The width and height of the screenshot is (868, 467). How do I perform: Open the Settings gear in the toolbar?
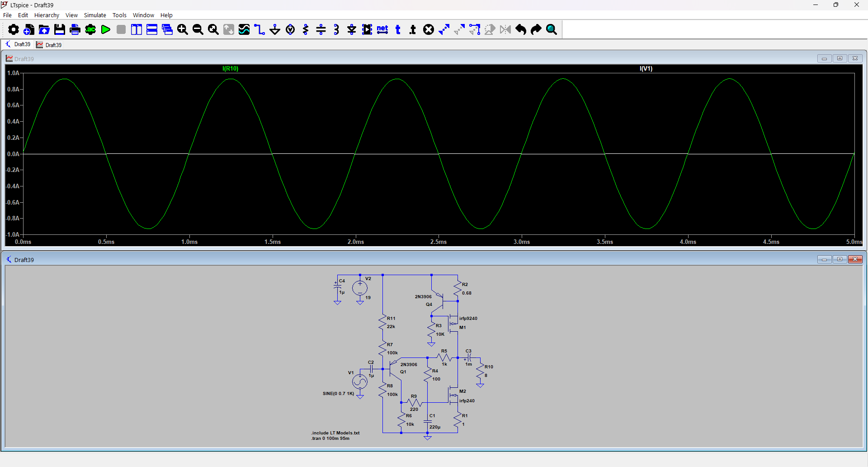[14, 30]
